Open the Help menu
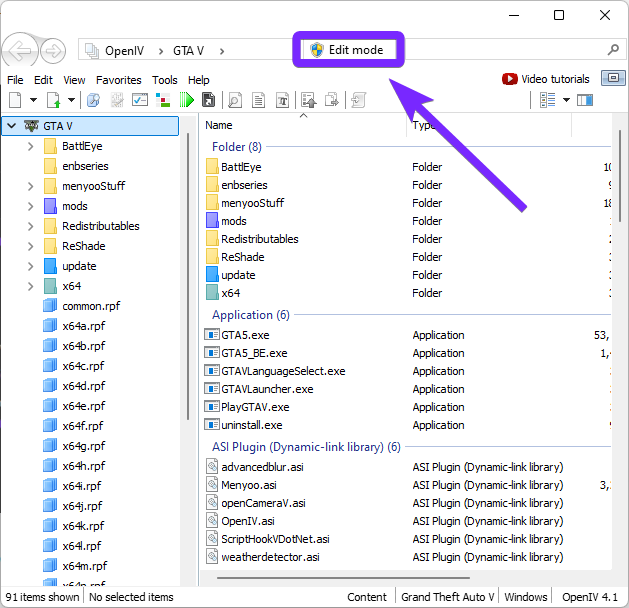The height and width of the screenshot is (608, 629). (199, 80)
